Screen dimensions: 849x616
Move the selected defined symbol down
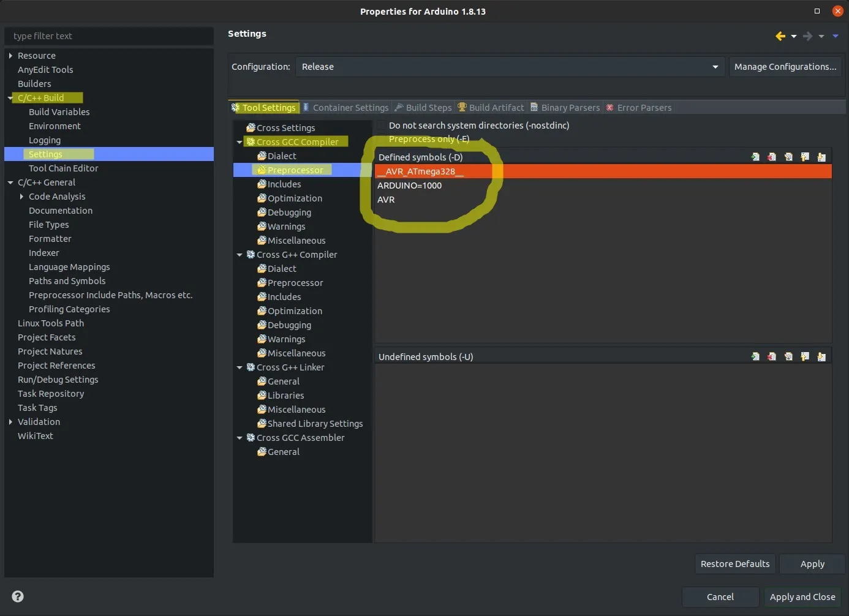coord(821,157)
